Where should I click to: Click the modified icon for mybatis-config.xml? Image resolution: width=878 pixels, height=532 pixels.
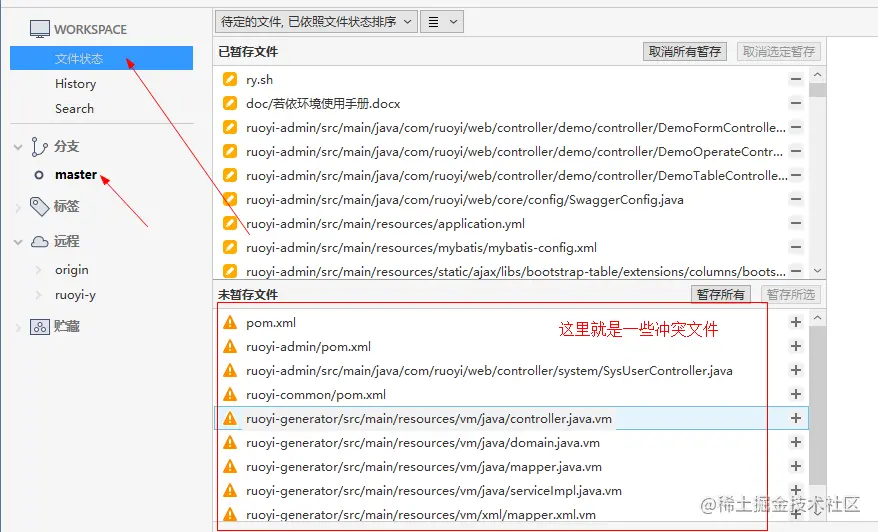230,247
